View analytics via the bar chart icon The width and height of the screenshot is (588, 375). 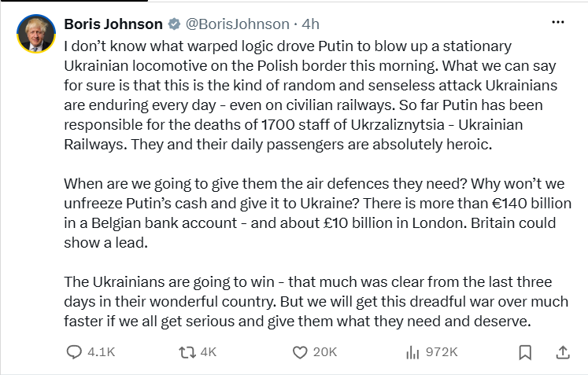412,352
